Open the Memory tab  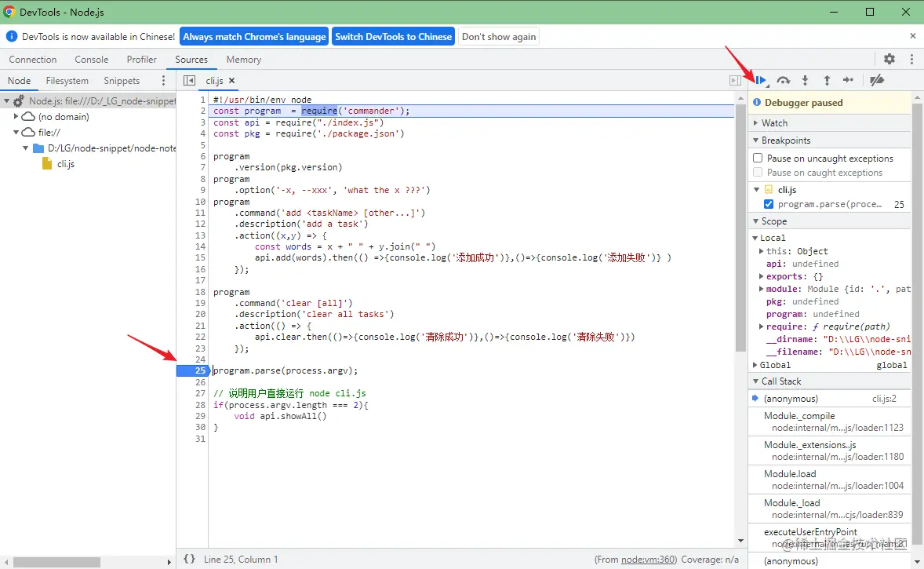pyautogui.click(x=243, y=60)
